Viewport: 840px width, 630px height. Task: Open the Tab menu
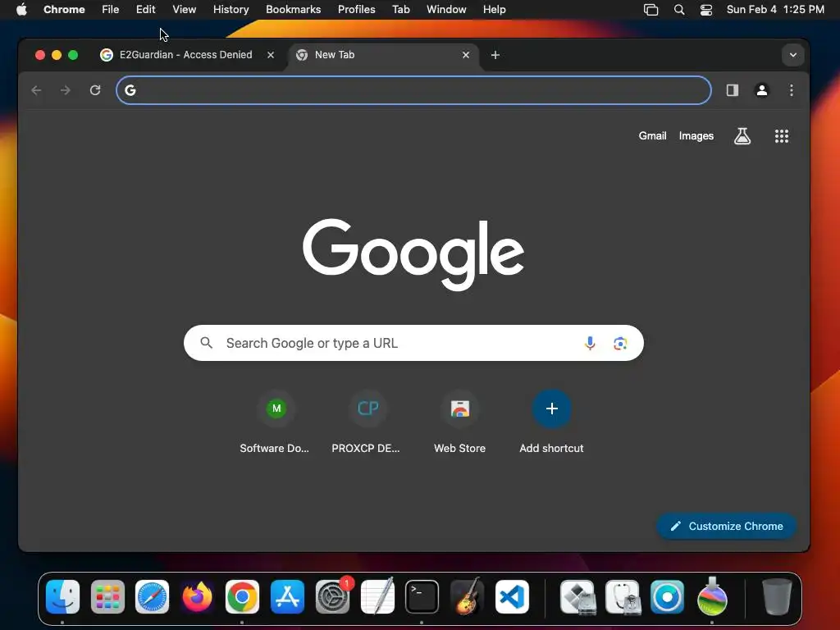click(400, 10)
